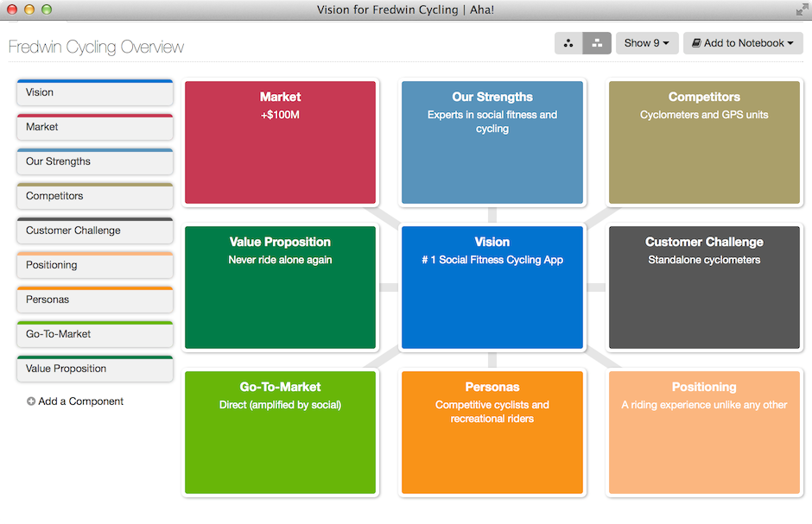Open the Go-To-Market card
Image resolution: width=812 pixels, height=524 pixels.
280,432
